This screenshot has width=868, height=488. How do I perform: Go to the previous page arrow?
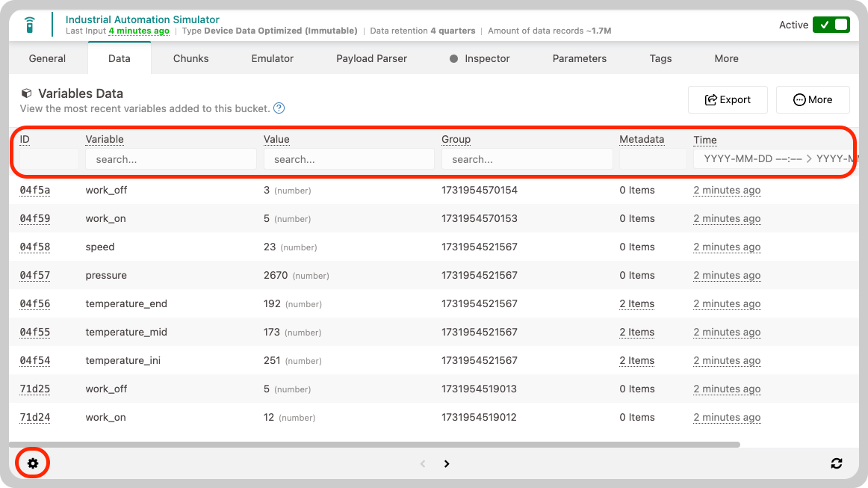point(423,463)
